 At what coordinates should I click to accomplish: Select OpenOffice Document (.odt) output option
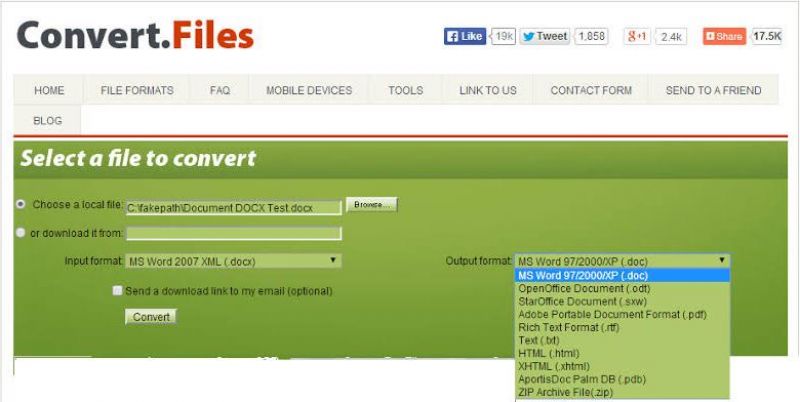[x=622, y=289]
